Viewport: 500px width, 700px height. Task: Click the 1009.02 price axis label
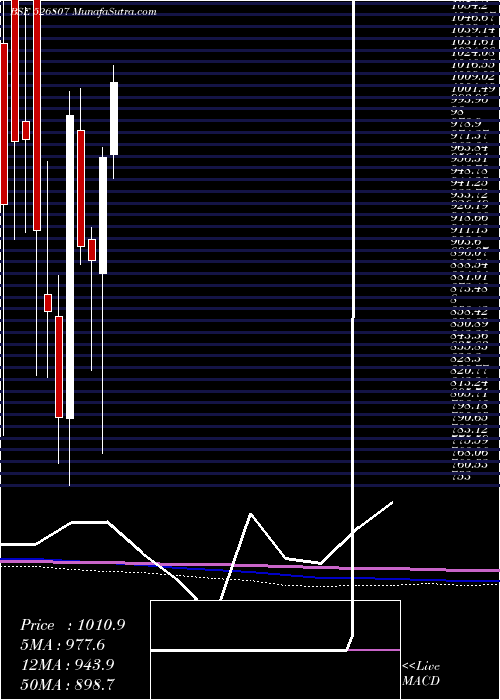click(x=473, y=76)
